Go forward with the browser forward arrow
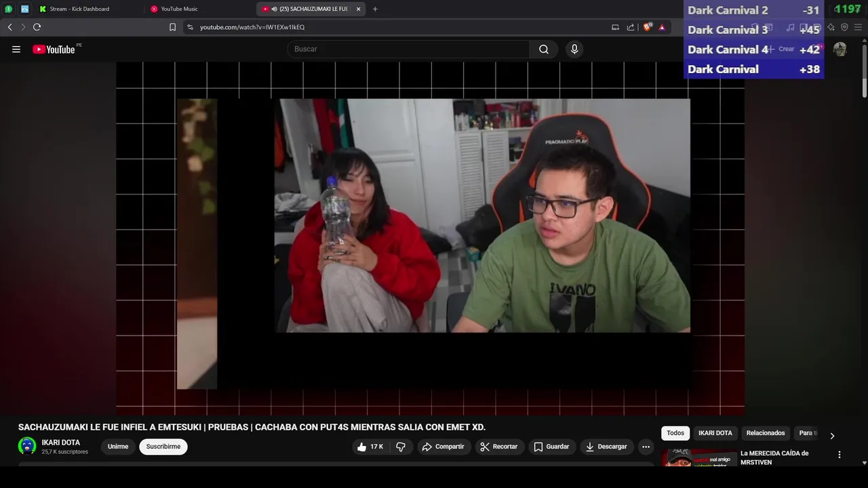 [23, 27]
